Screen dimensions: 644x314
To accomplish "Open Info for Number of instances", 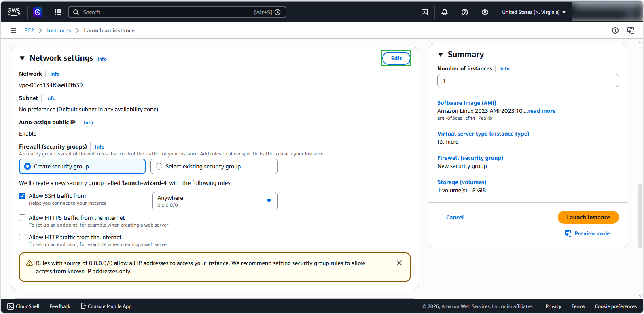I will pos(505,69).
